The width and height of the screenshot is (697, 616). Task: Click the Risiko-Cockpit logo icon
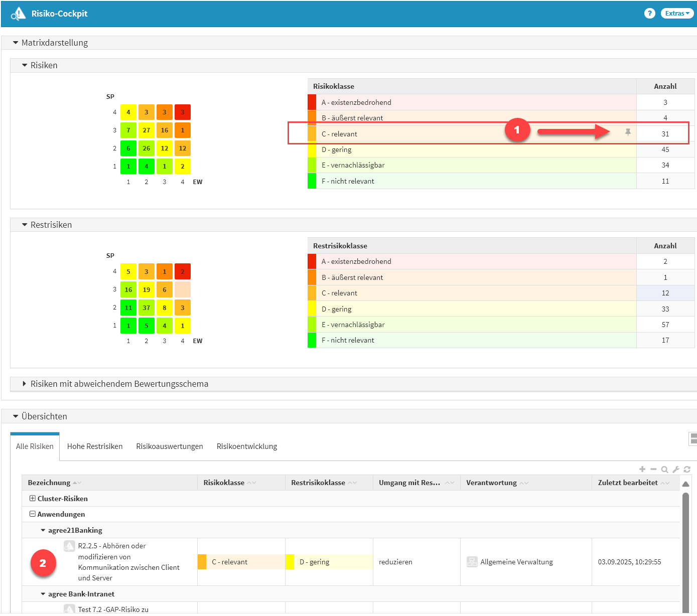tap(18, 14)
